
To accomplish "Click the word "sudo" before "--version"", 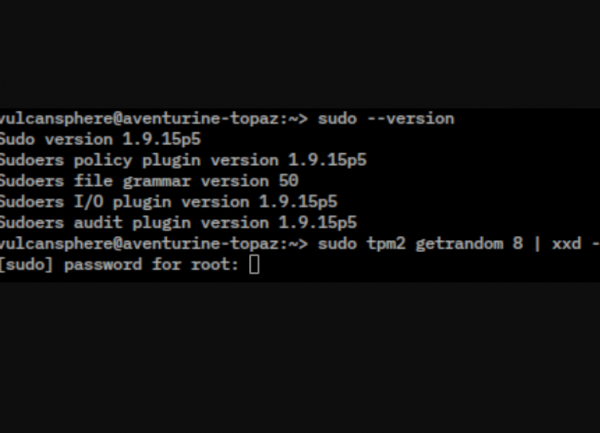I will coord(337,119).
